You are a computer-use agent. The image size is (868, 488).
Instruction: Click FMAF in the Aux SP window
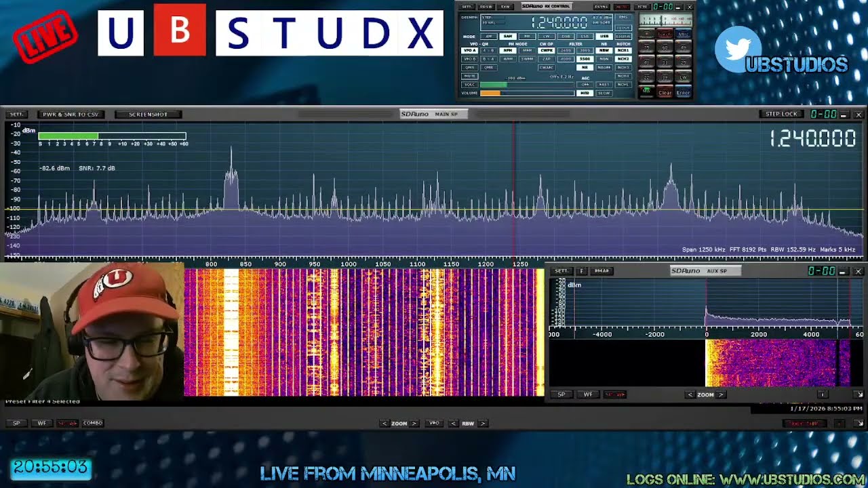(x=601, y=271)
